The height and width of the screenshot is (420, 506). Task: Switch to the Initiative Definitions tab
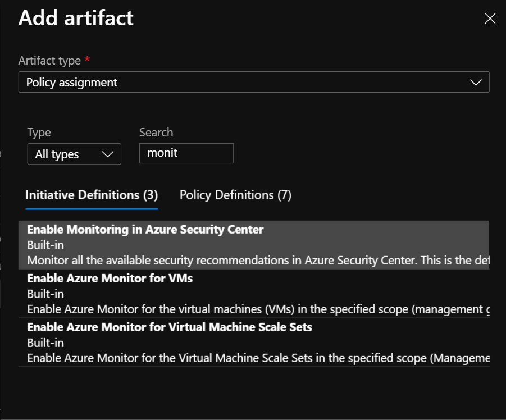click(92, 195)
